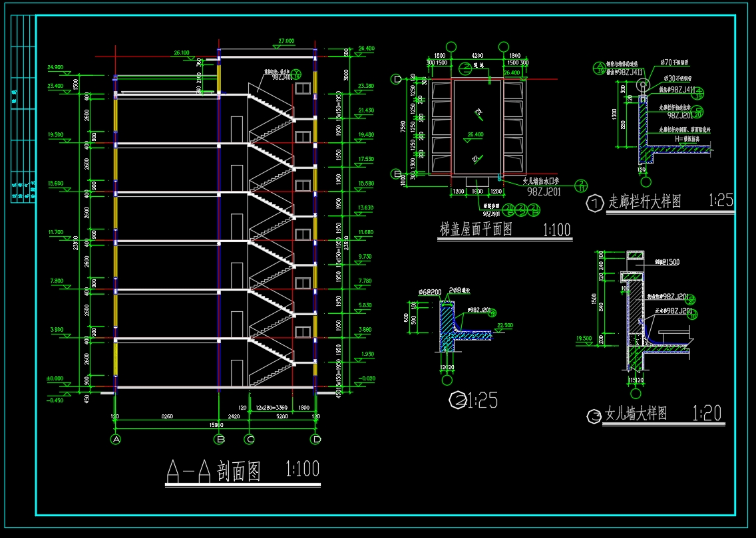Select the 3.900 floor elevation
The image size is (756, 538).
tap(57, 330)
